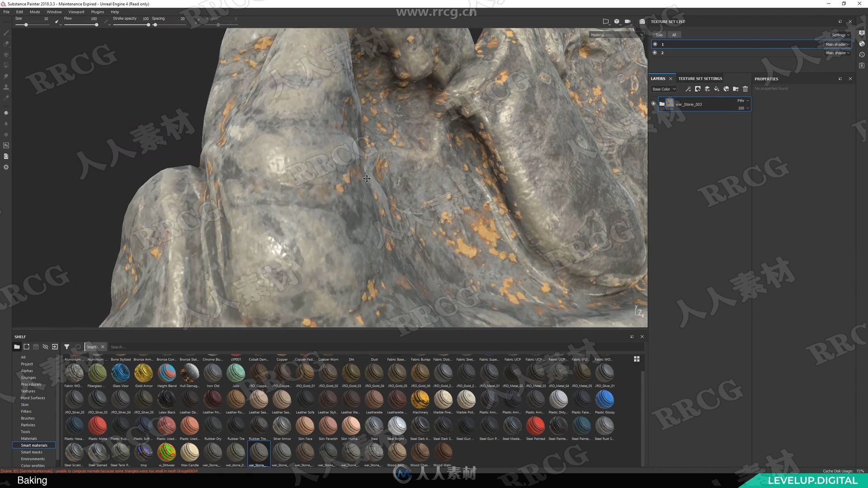Hide the wer_Stone_003 layer
This screenshot has width=868, height=488.
click(x=653, y=103)
